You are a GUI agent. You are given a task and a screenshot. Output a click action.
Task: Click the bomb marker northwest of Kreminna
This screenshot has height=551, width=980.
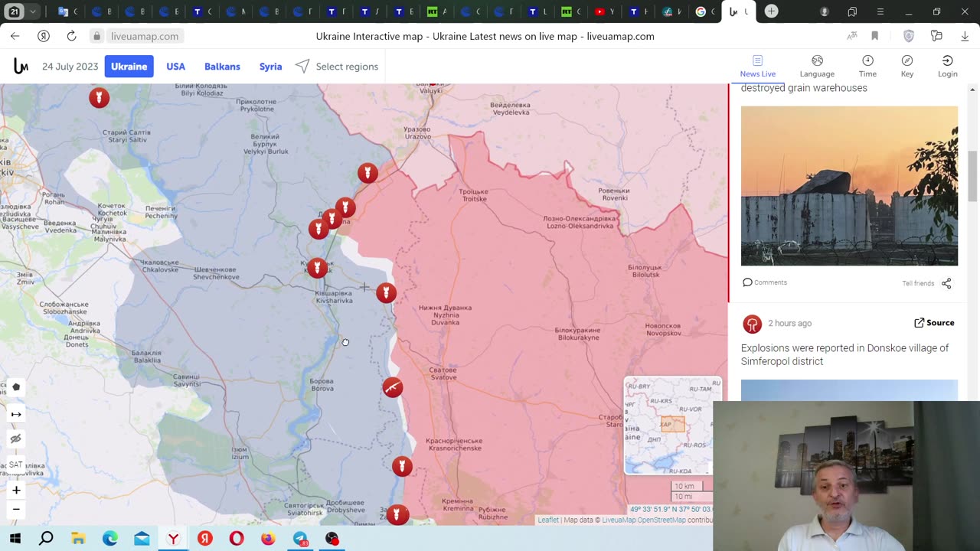pos(402,466)
